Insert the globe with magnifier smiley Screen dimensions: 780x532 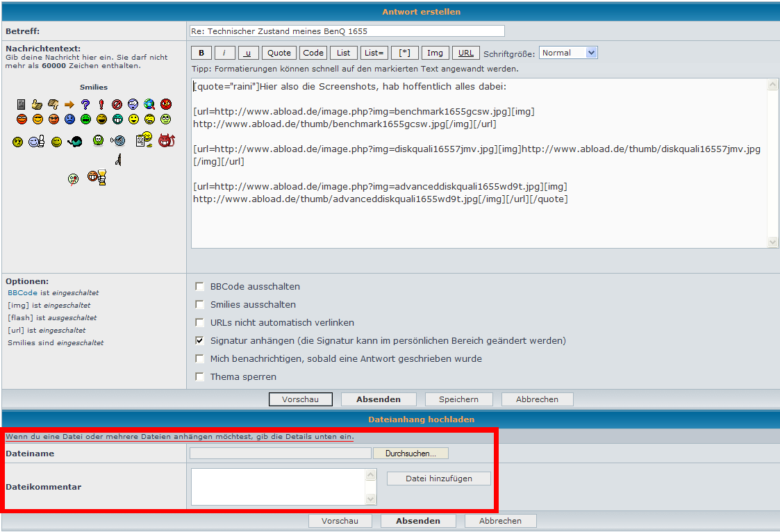click(149, 104)
